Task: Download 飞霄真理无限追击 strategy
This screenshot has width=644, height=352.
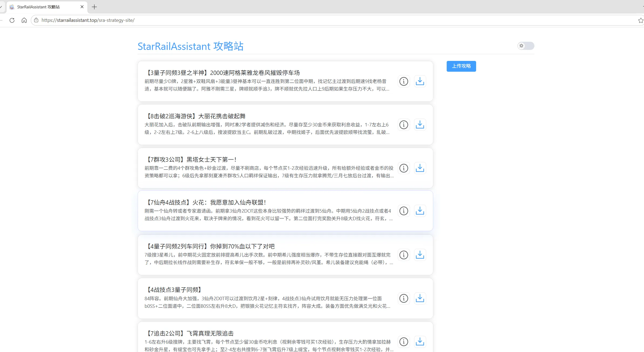Action: [420, 342]
